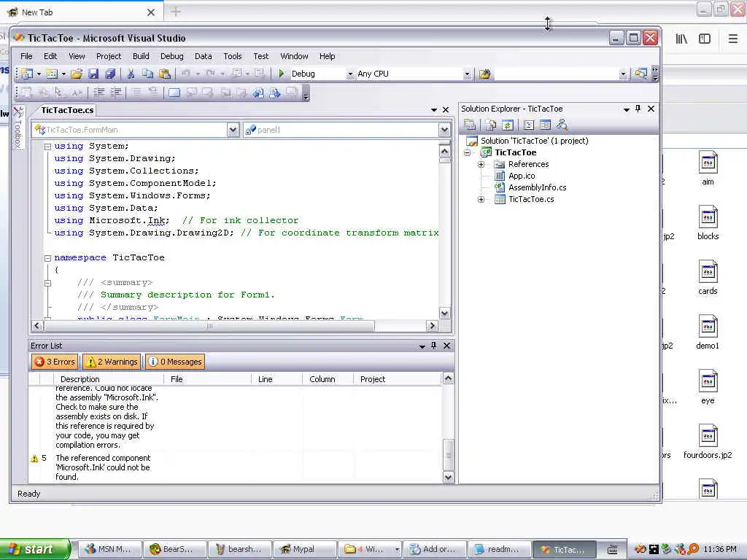Cut with the scissors icon

coord(131,74)
